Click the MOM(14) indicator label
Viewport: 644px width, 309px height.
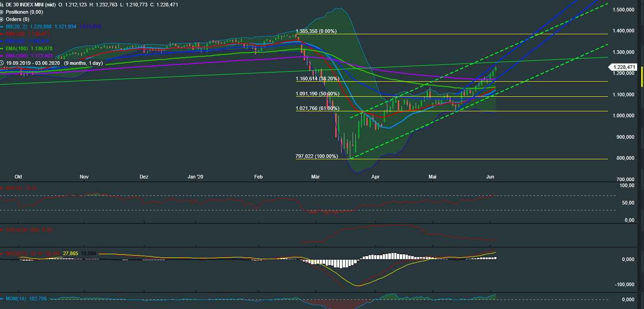[x=16, y=299]
